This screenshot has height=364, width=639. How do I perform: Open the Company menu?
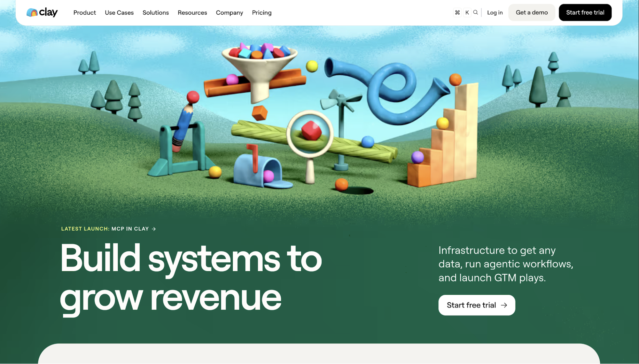click(x=230, y=12)
